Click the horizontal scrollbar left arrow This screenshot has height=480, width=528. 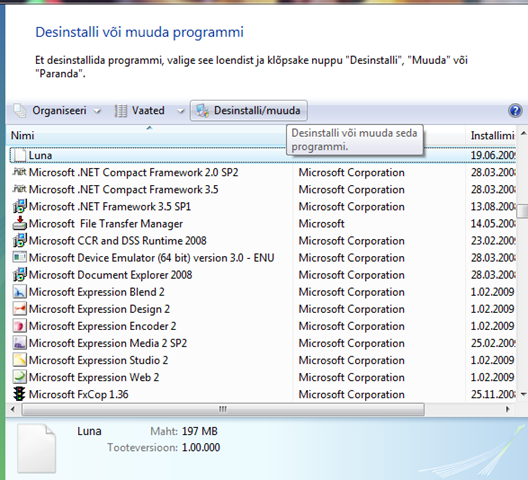coord(13,409)
